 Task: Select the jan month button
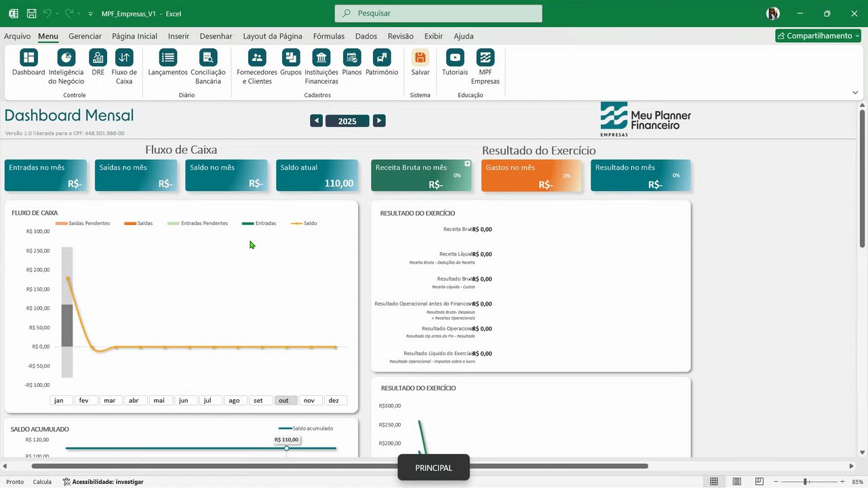click(61, 401)
